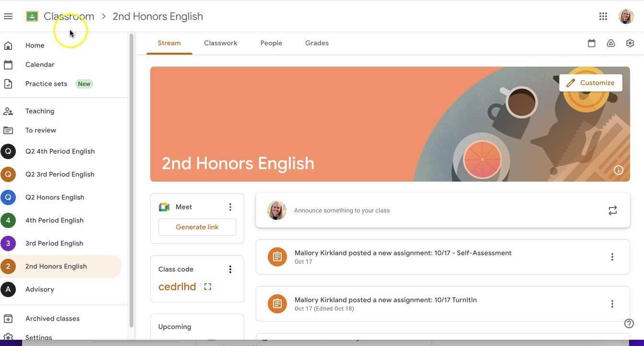Click the Generate link button for Meet

pyautogui.click(x=197, y=227)
